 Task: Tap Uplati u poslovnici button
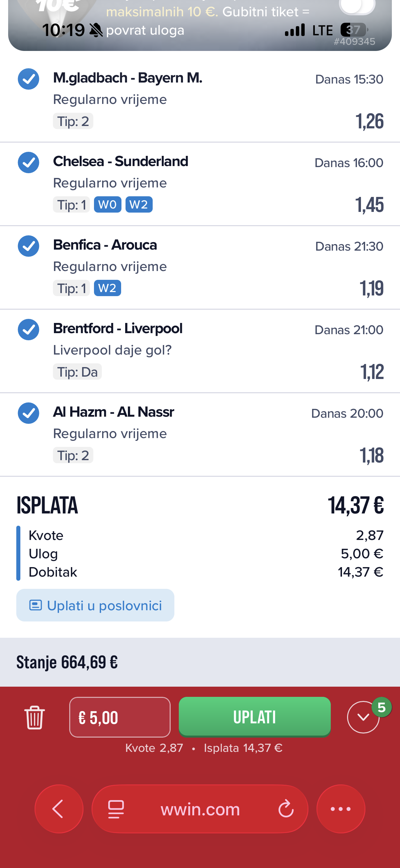[95, 605]
